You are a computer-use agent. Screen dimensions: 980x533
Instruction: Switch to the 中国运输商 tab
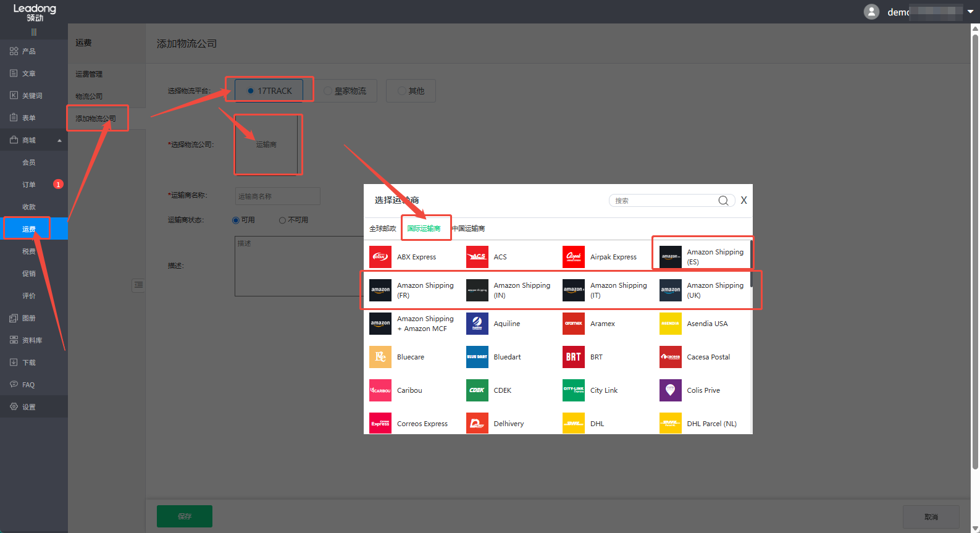pyautogui.click(x=469, y=229)
